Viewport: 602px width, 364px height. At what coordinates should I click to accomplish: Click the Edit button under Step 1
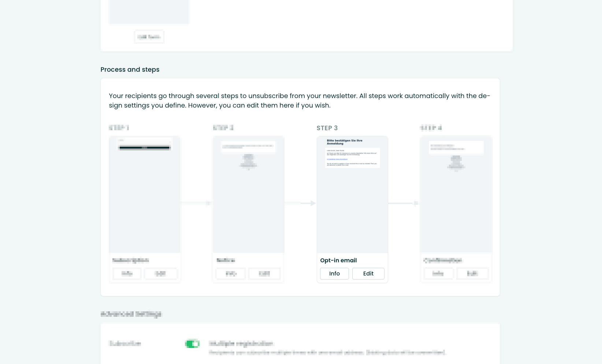160,274
